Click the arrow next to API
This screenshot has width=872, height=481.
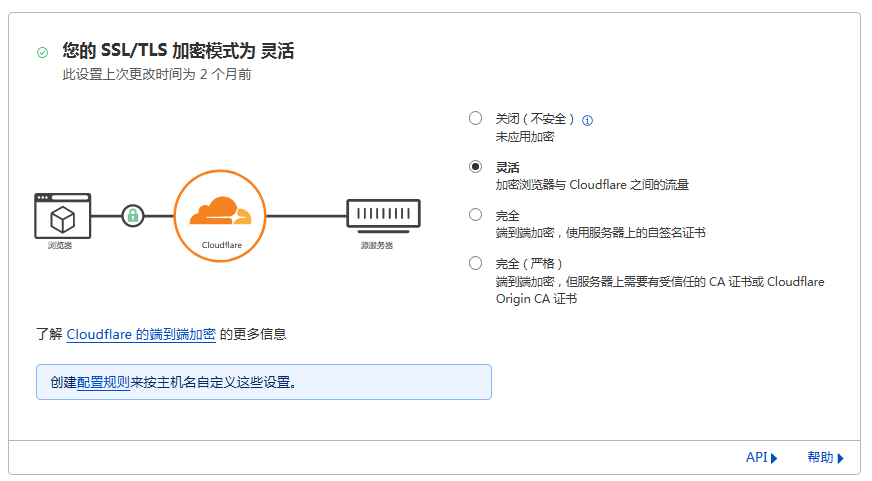(x=775, y=458)
